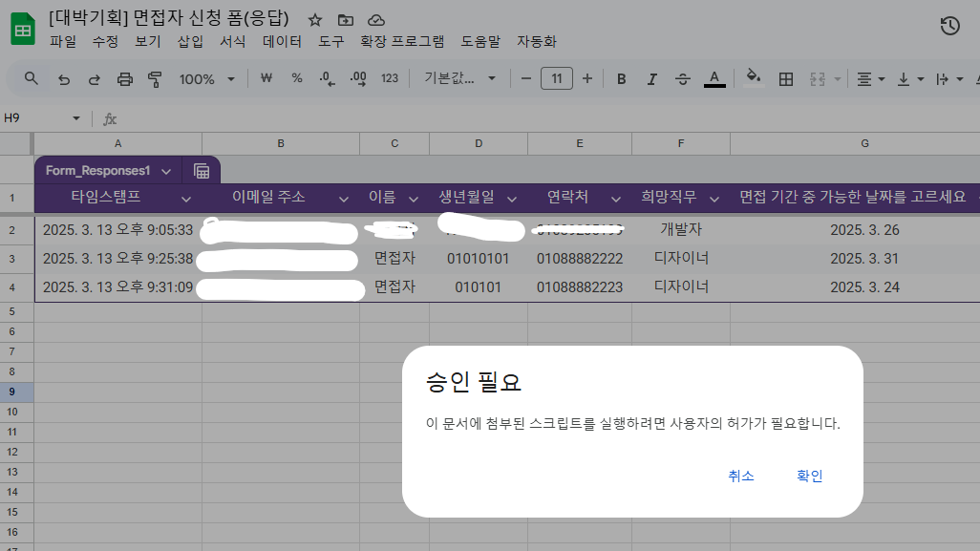This screenshot has width=980, height=551.
Task: Toggle strikethrough formatting
Action: tap(683, 79)
